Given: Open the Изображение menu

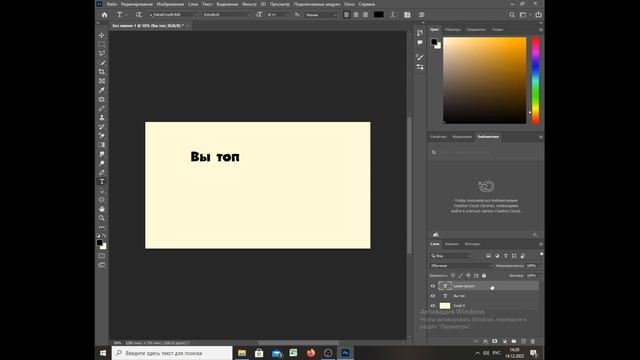Looking at the screenshot, I should pos(170,4).
